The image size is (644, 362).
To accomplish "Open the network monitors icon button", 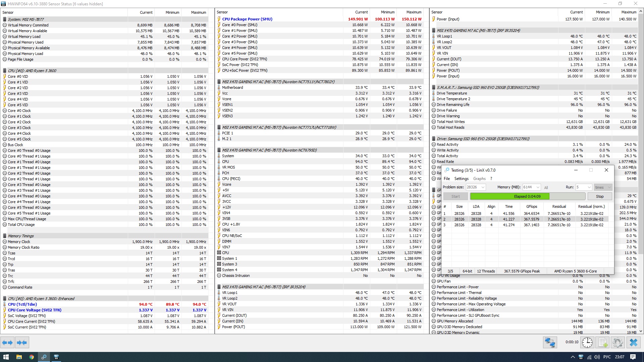I will (x=550, y=343).
